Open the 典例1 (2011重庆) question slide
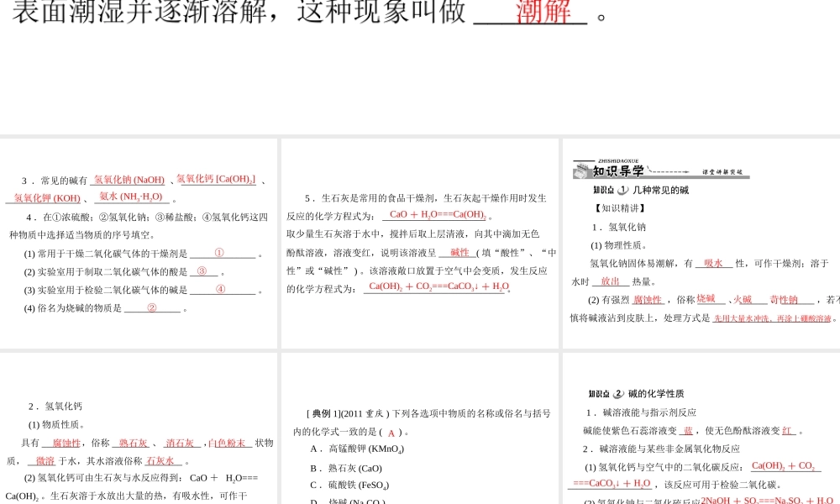840x504 pixels. coord(420,428)
